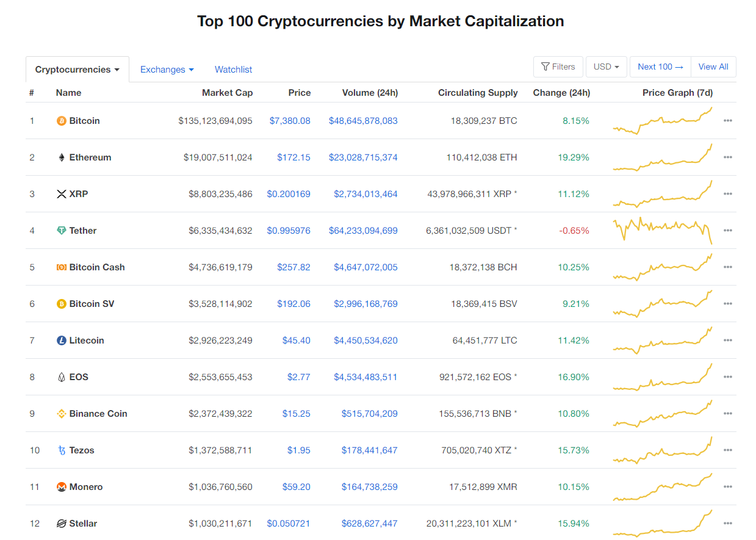Screen dimensions: 756x540
Task: Open the Bitcoin name link
Action: coord(84,121)
